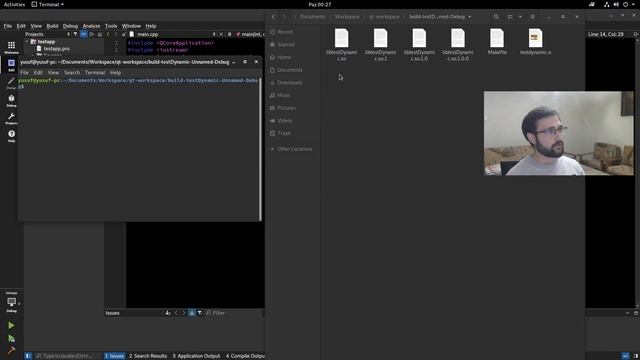640x360 pixels.
Task: Open Welcome mode in Qt Creator sidebar
Action: pos(11,47)
